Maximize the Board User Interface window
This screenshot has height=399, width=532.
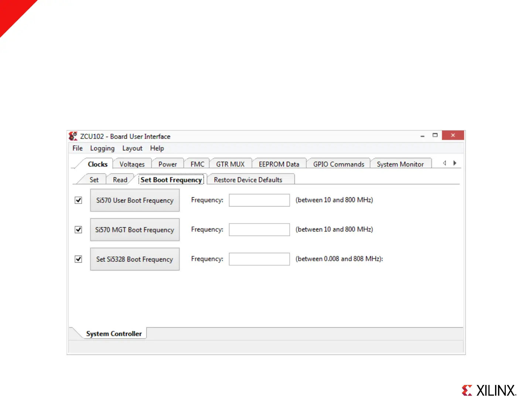tap(435, 135)
